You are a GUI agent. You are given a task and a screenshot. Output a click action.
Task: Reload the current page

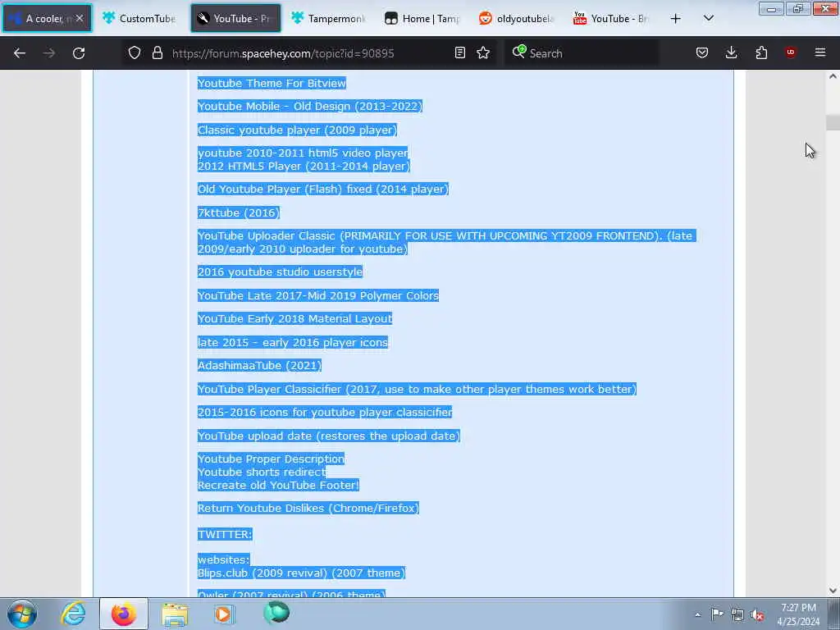point(79,53)
